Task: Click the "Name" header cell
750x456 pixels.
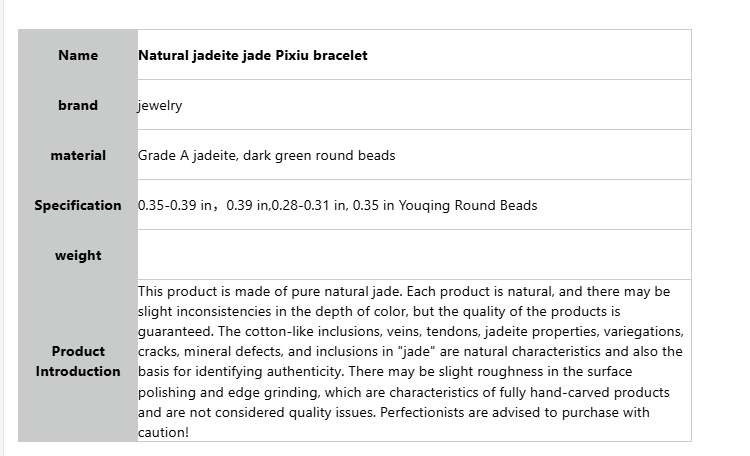Action: [78, 55]
